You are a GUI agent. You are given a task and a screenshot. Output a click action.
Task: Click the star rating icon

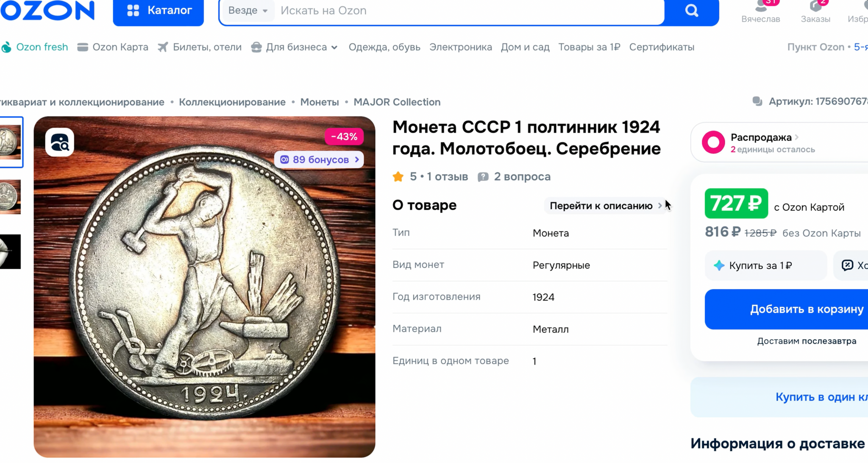click(398, 176)
